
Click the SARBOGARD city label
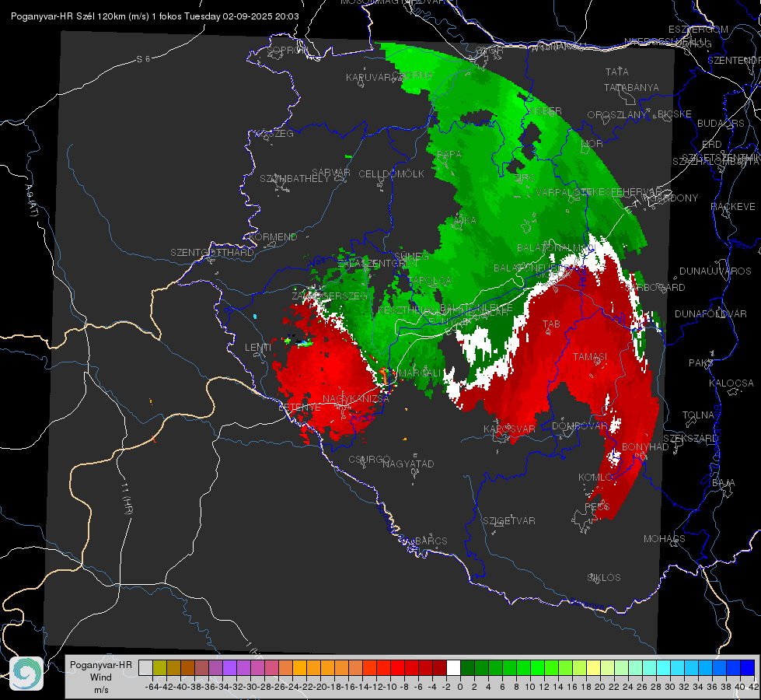coord(655,288)
